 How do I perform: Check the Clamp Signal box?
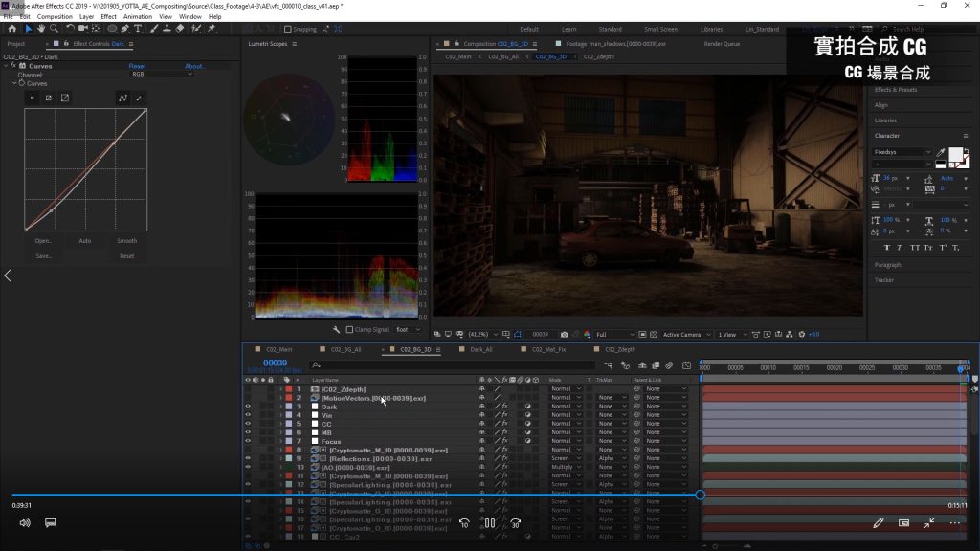pyautogui.click(x=348, y=330)
